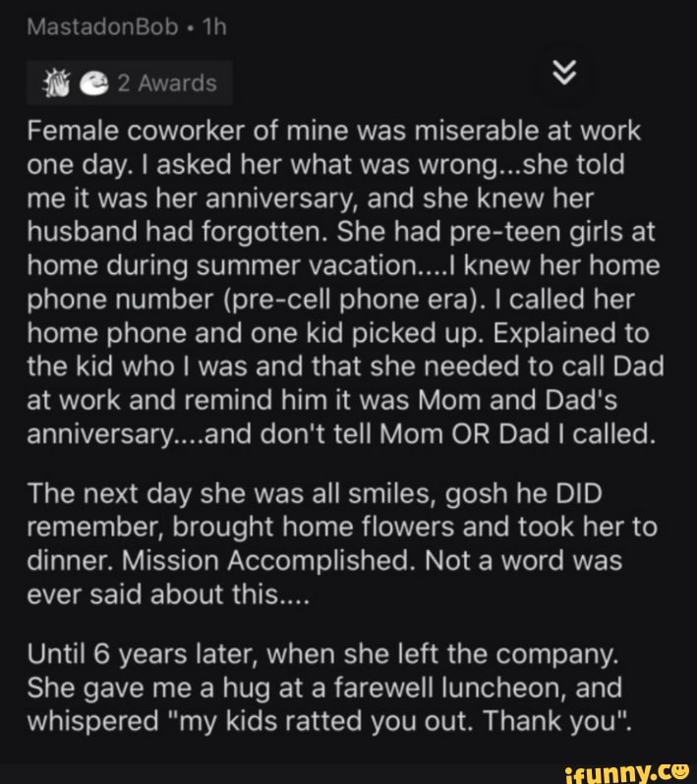Click the smiley face in ifunny logo
697x784 pixels.
tap(680, 771)
